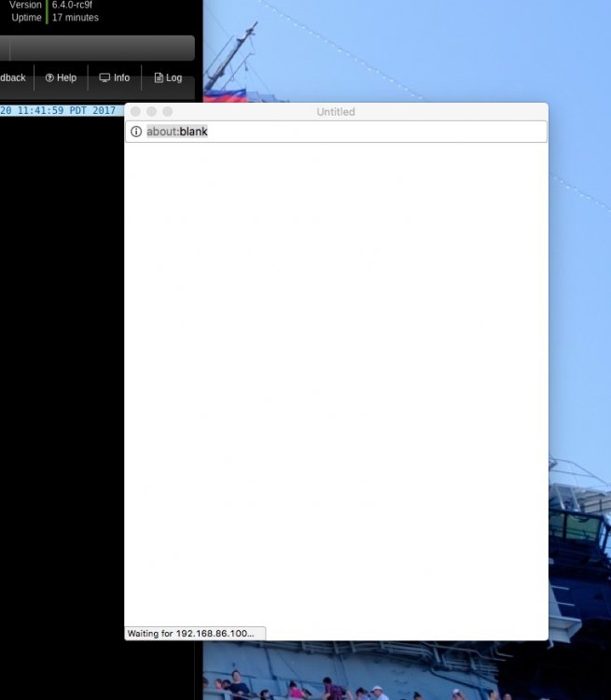
Task: Click the Untitled window title bar
Action: (x=336, y=112)
